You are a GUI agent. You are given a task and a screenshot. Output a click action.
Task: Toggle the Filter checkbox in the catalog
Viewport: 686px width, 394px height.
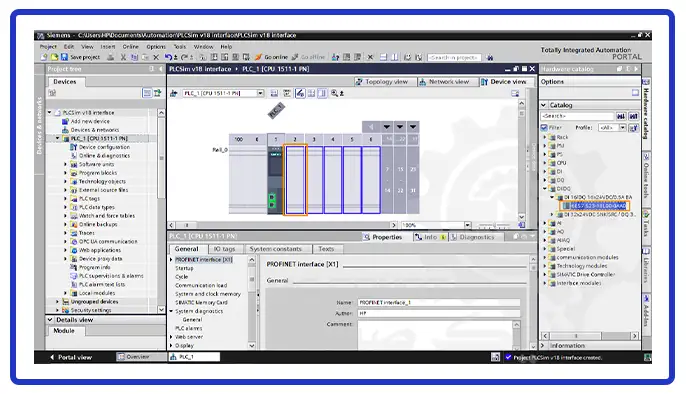tap(544, 128)
